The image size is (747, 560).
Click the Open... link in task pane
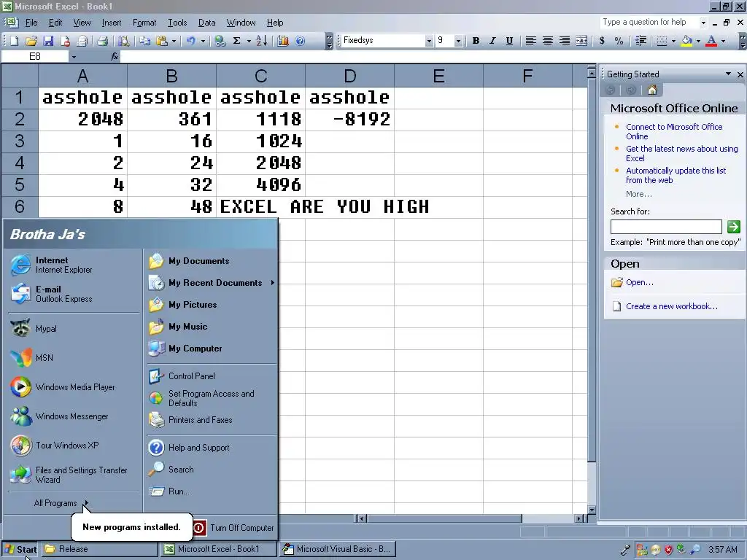coord(639,282)
